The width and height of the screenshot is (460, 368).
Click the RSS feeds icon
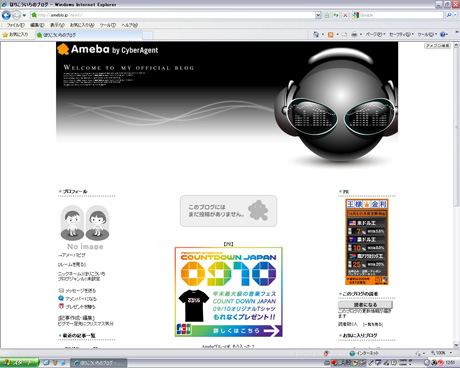pyautogui.click(x=331, y=34)
